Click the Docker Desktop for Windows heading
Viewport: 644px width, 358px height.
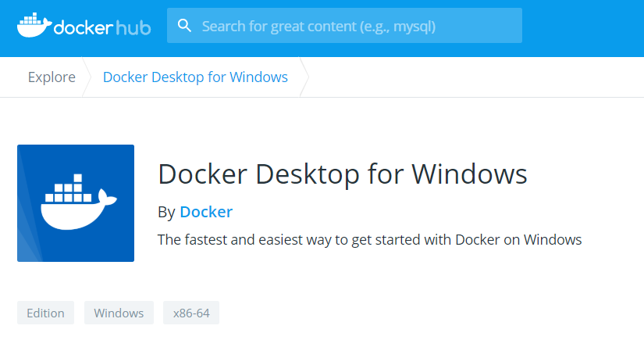pyautogui.click(x=343, y=174)
